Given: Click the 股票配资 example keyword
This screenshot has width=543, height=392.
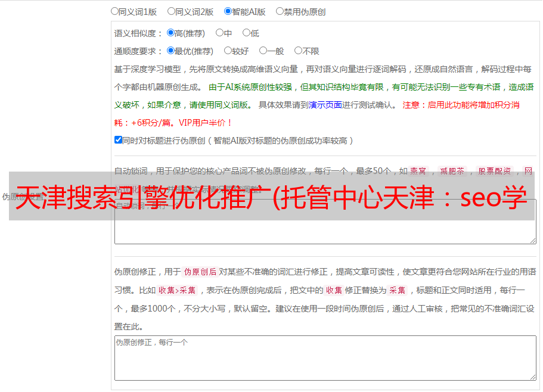Looking at the screenshot, I should coord(494,171).
